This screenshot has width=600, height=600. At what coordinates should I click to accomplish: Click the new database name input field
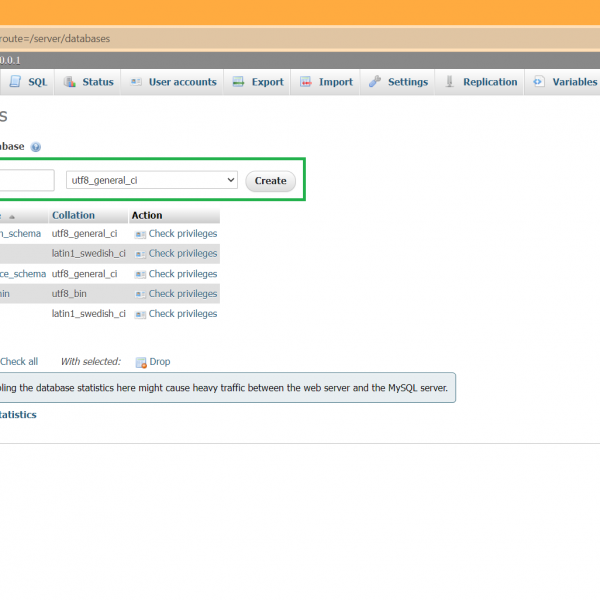point(26,181)
